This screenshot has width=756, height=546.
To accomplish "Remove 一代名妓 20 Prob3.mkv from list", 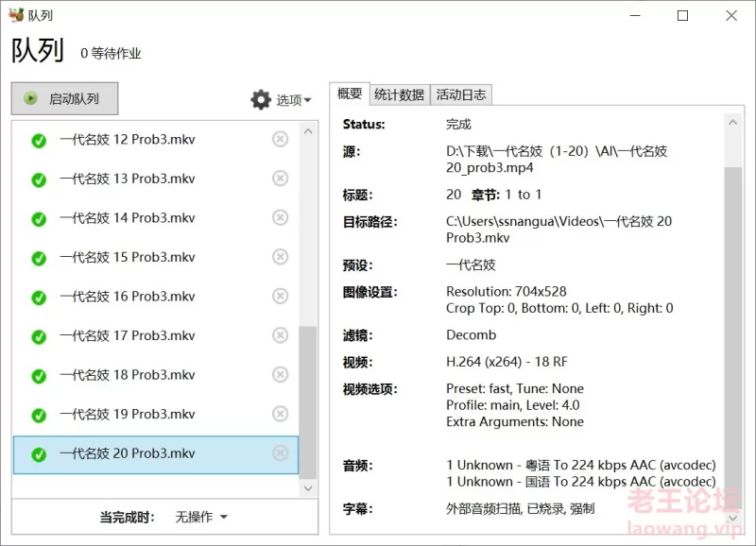I will [280, 453].
